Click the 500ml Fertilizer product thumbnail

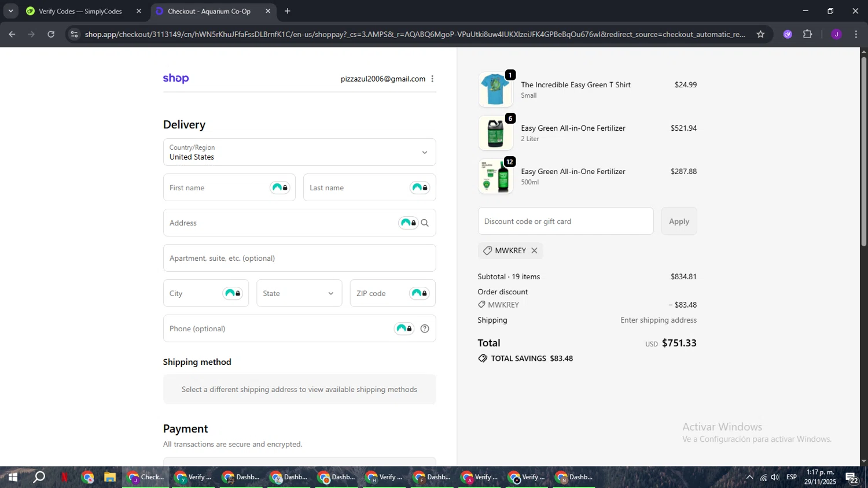pyautogui.click(x=495, y=176)
